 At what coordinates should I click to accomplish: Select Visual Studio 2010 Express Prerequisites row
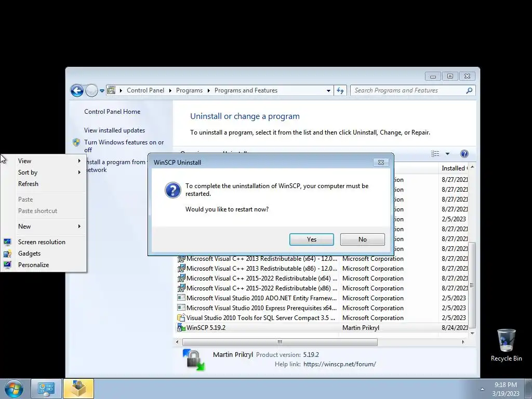pos(322,308)
